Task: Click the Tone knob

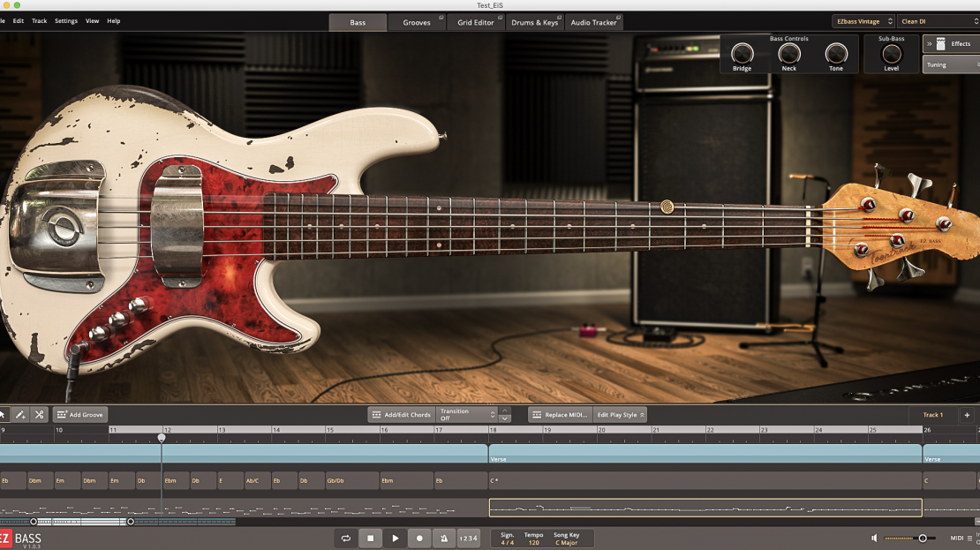Action: (x=836, y=54)
